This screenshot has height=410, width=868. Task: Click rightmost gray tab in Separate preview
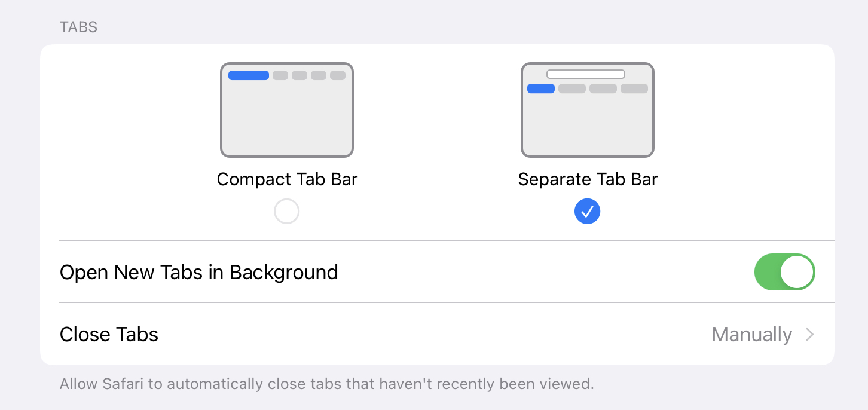634,88
